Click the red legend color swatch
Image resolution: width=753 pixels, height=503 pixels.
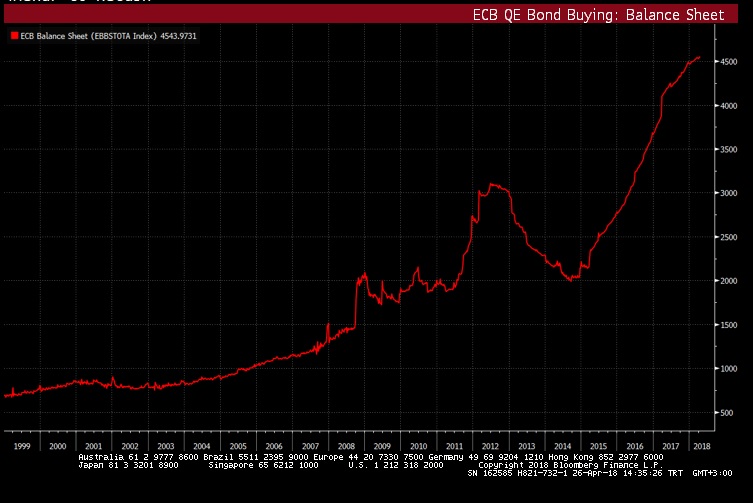point(13,35)
